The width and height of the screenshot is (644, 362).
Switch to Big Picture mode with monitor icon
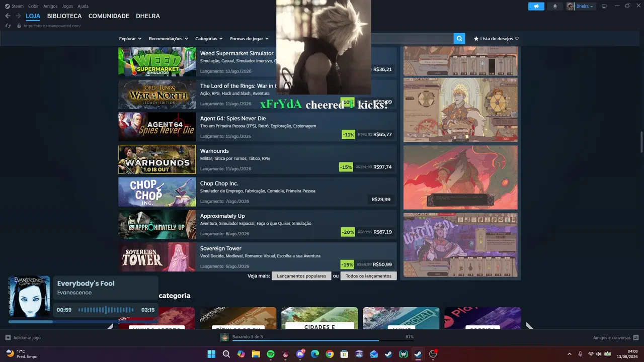[604, 7]
